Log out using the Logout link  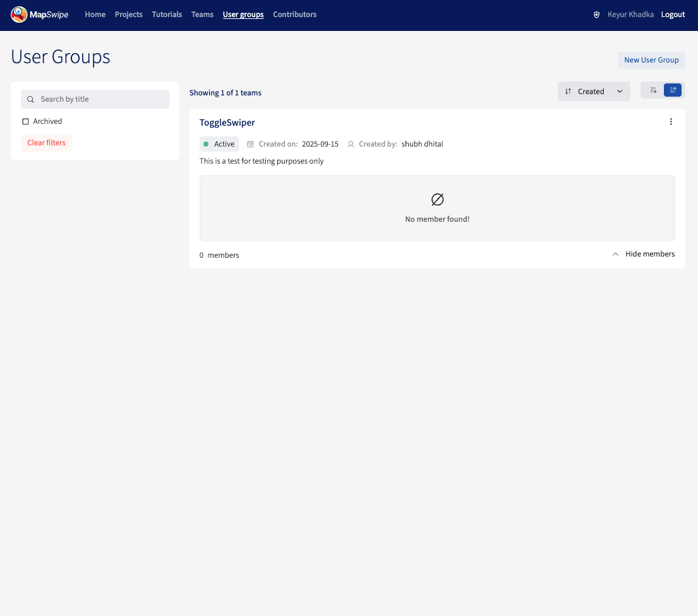[673, 15]
